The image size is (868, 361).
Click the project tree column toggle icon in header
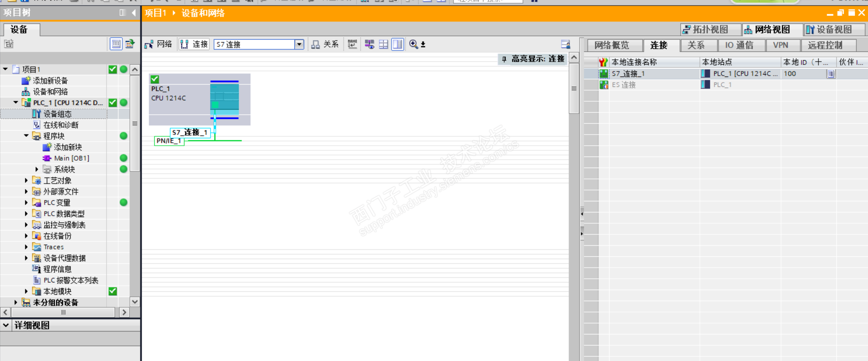click(122, 13)
